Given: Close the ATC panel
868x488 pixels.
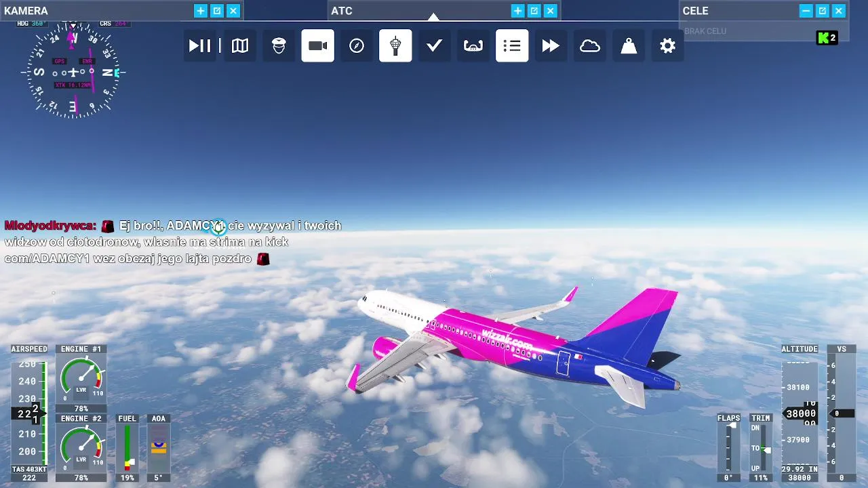Looking at the screenshot, I should click(551, 11).
